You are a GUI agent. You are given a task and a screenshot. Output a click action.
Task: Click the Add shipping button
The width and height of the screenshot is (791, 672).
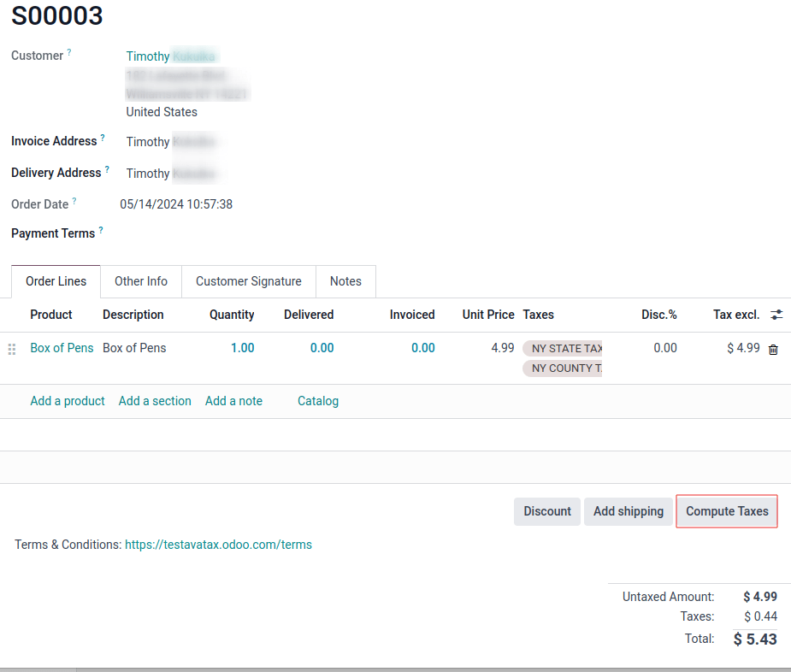(628, 510)
